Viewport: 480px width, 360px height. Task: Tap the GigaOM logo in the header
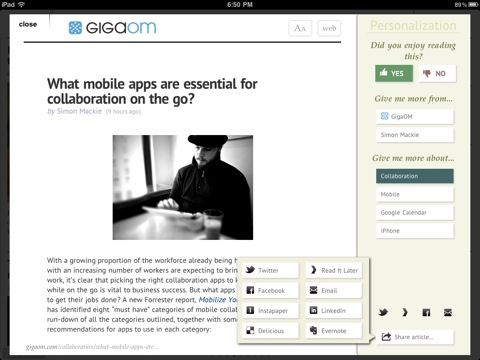112,28
